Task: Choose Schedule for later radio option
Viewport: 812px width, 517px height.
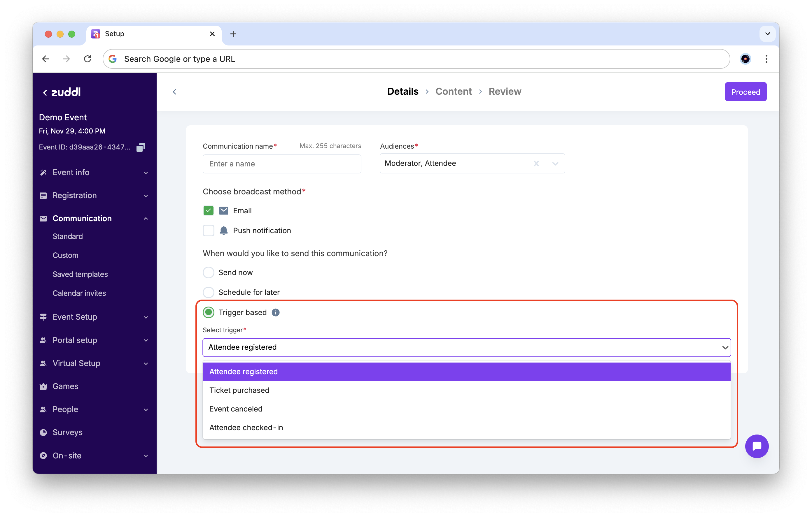Action: point(208,292)
